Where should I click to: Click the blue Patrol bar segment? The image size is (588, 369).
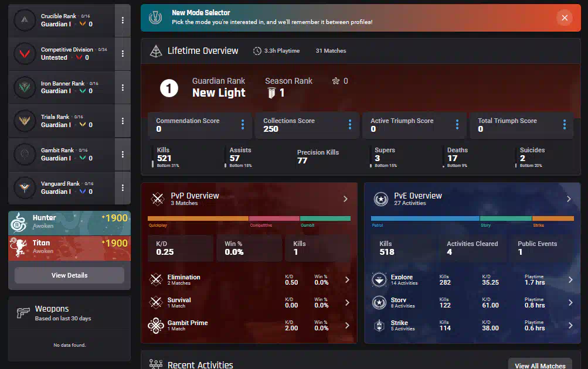point(425,218)
